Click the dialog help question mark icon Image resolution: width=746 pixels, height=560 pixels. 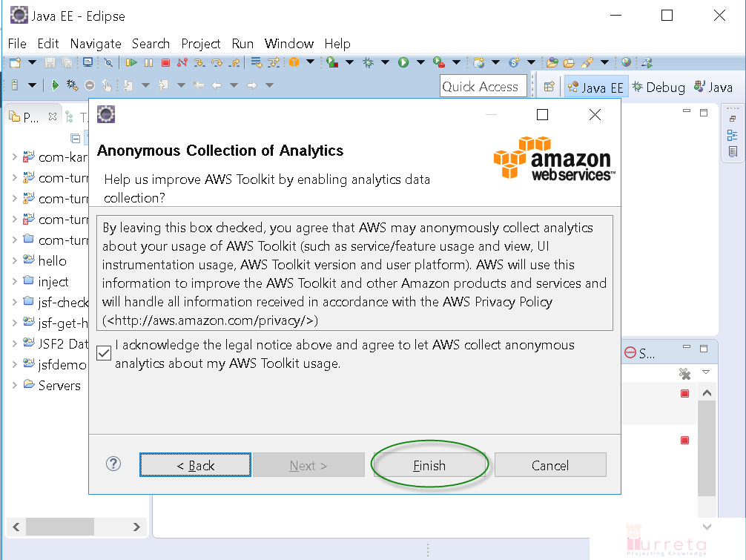pyautogui.click(x=113, y=464)
